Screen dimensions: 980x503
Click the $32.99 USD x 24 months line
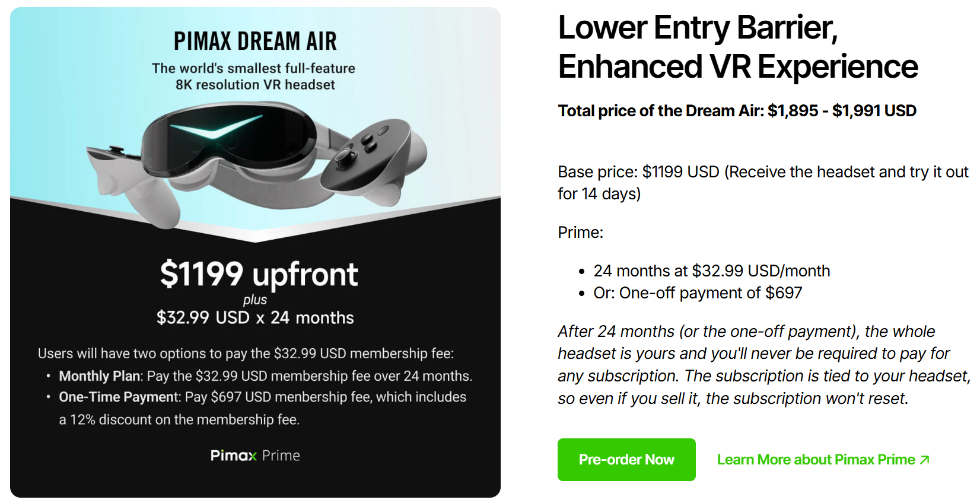[x=255, y=318]
